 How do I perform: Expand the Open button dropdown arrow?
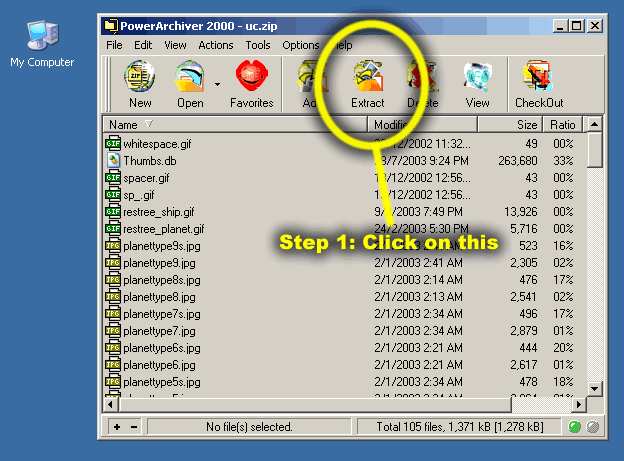(x=217, y=84)
